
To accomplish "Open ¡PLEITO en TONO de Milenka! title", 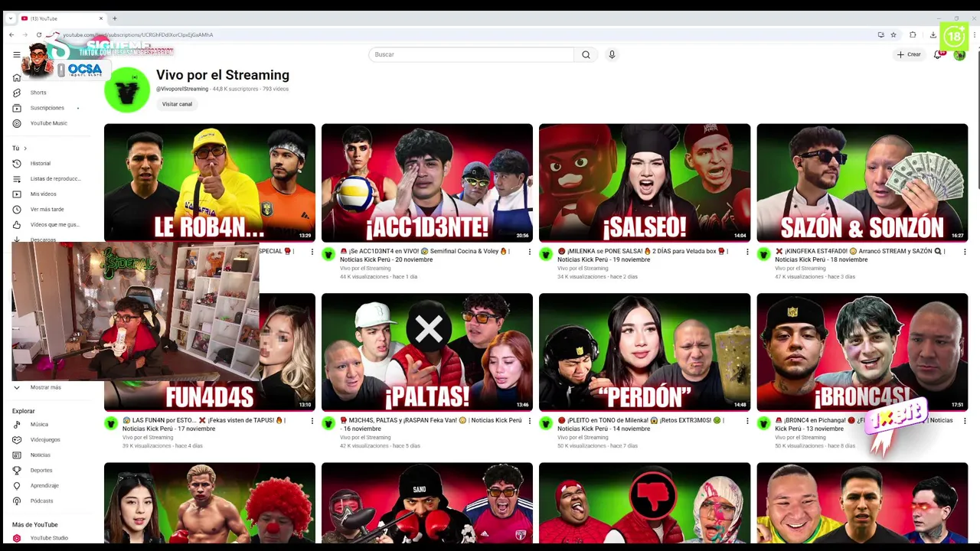I will 640,424.
